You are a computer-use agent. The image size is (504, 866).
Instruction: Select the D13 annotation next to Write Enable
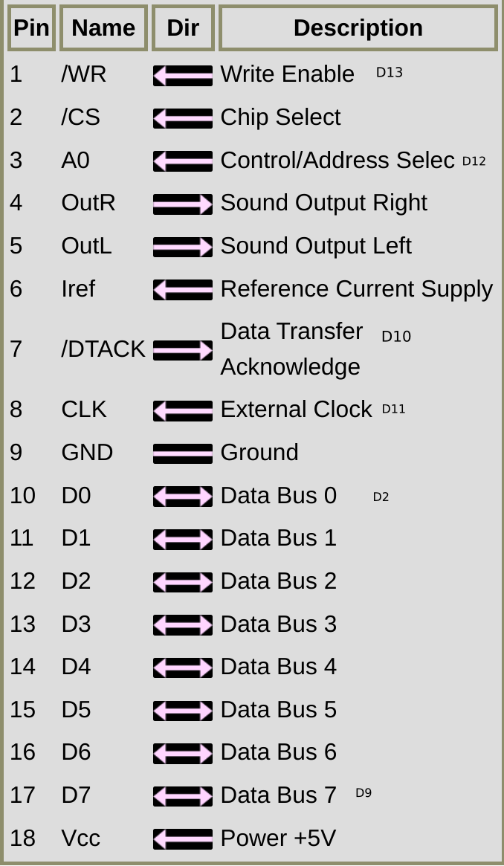pos(390,72)
